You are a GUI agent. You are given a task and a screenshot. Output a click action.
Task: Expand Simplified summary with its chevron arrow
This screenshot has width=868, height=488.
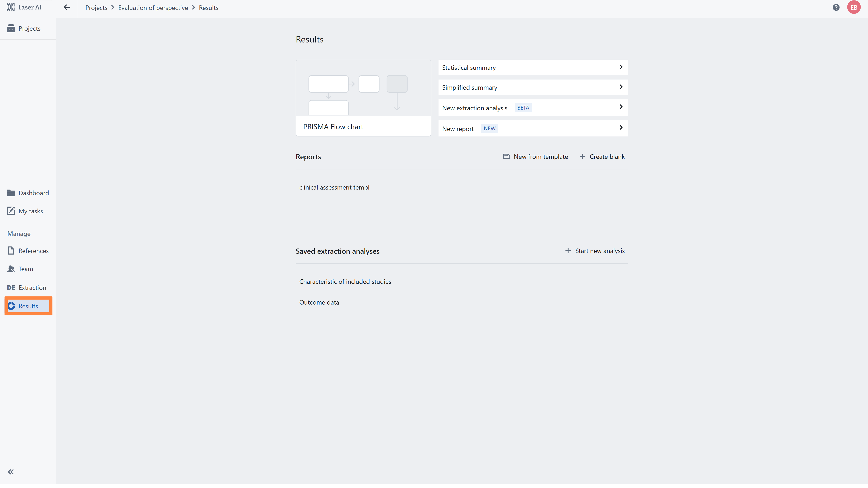[x=621, y=87]
